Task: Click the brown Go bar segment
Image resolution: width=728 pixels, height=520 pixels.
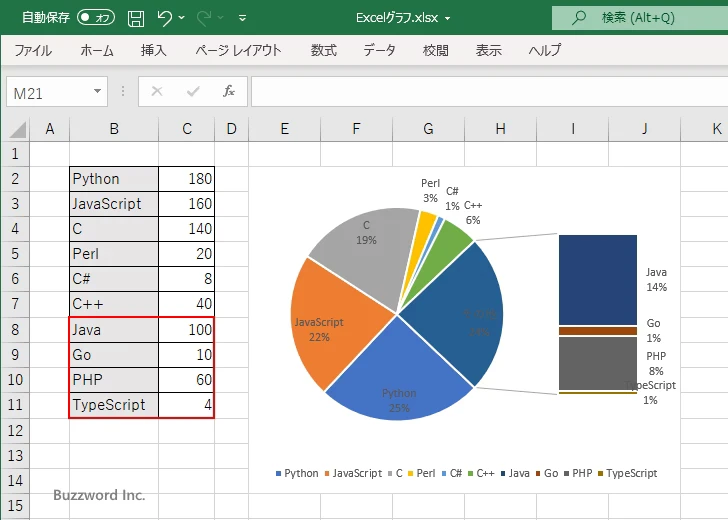Action: click(x=598, y=331)
